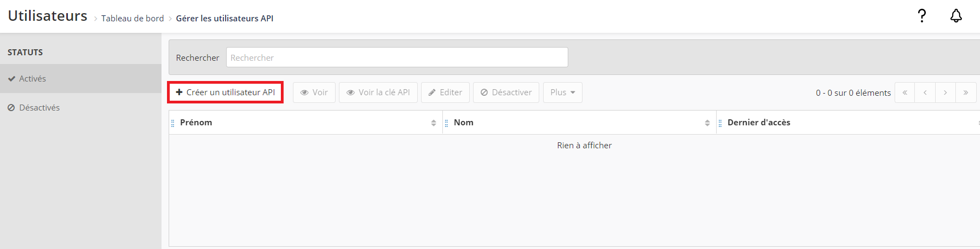Click the Prénom column drag handle

(x=173, y=123)
